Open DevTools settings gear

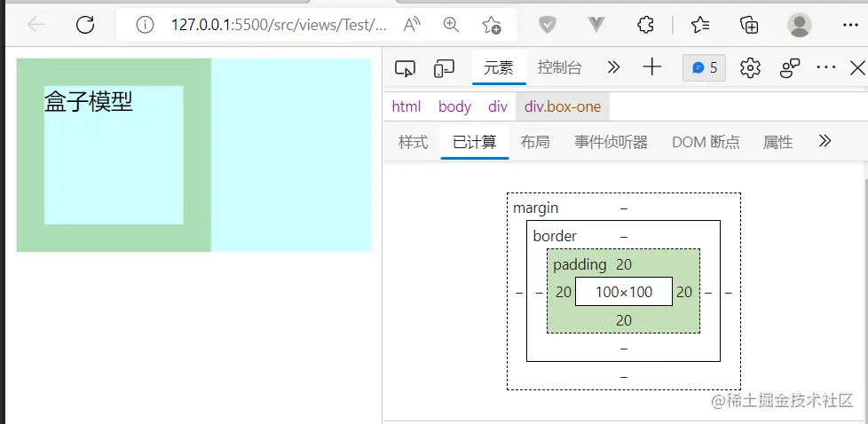pos(750,68)
